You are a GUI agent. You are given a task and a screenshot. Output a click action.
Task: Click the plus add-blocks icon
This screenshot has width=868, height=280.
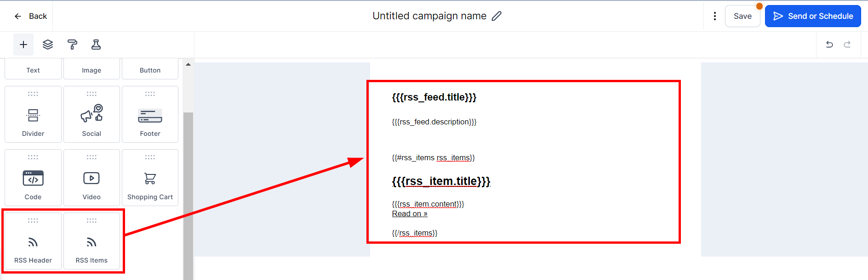click(23, 45)
